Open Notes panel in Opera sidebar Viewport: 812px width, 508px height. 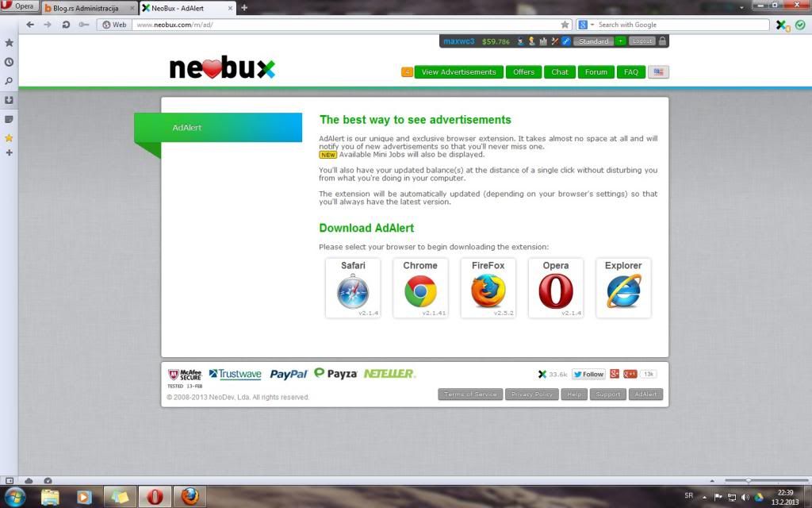click(9, 119)
